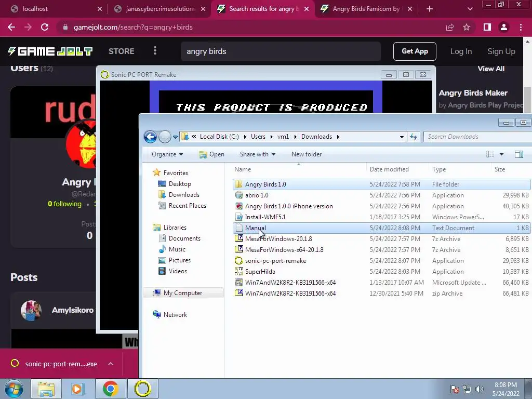The height and width of the screenshot is (399, 532).
Task: Open the view options dropdown arrow
Action: pos(501,154)
